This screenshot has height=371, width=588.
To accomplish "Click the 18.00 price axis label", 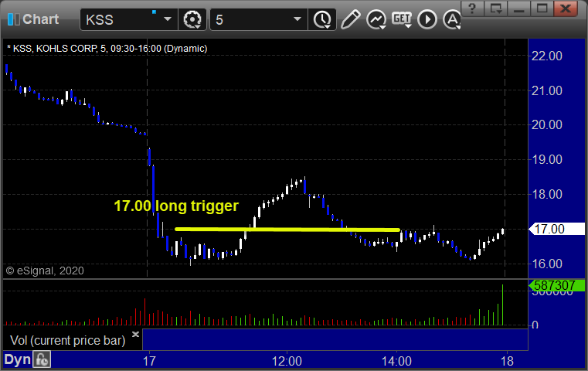I will [547, 194].
